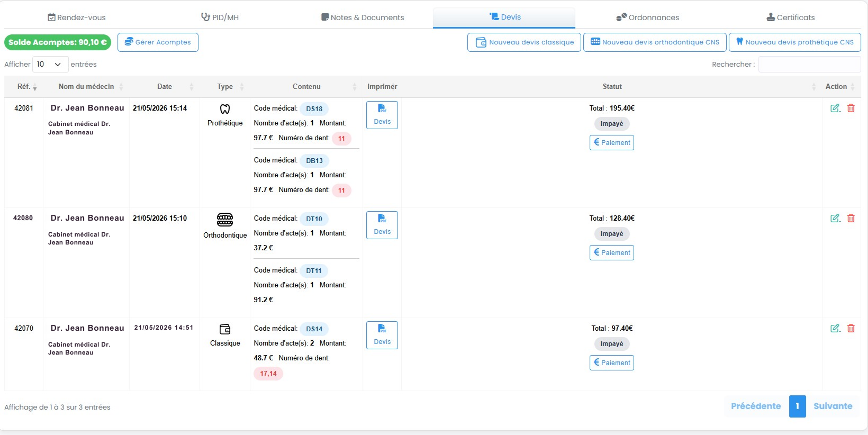Delete quote 42070 using trash icon

tap(851, 328)
